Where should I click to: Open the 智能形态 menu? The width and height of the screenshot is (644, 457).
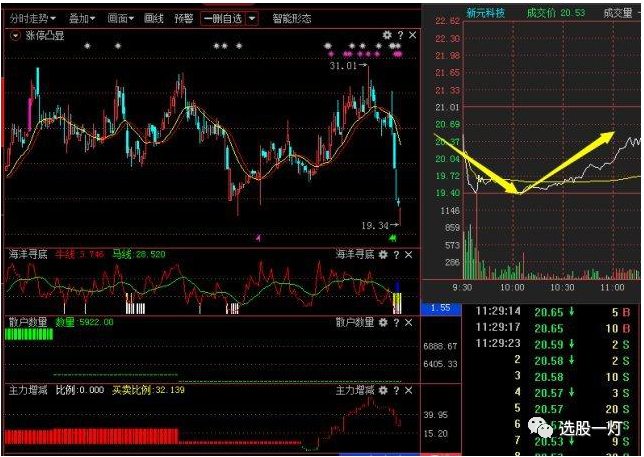click(292, 18)
